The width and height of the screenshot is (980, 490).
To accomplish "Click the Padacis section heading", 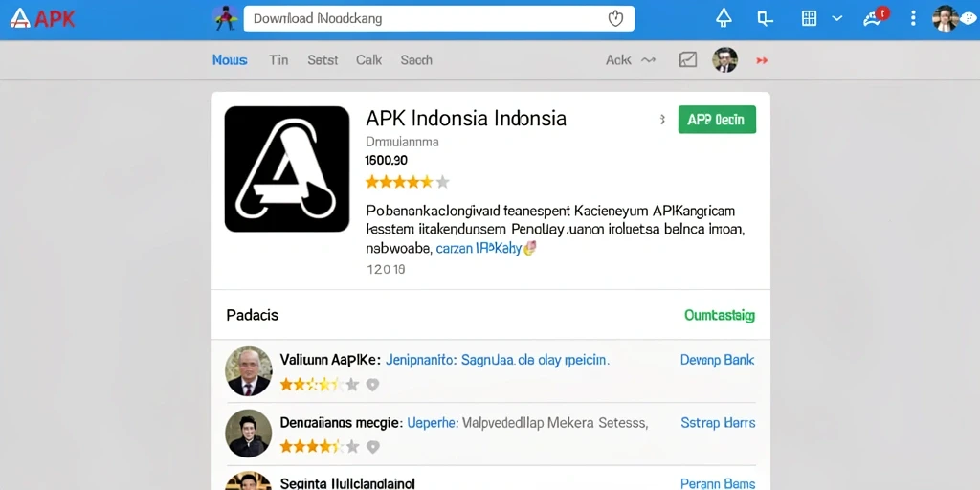I will (x=252, y=315).
